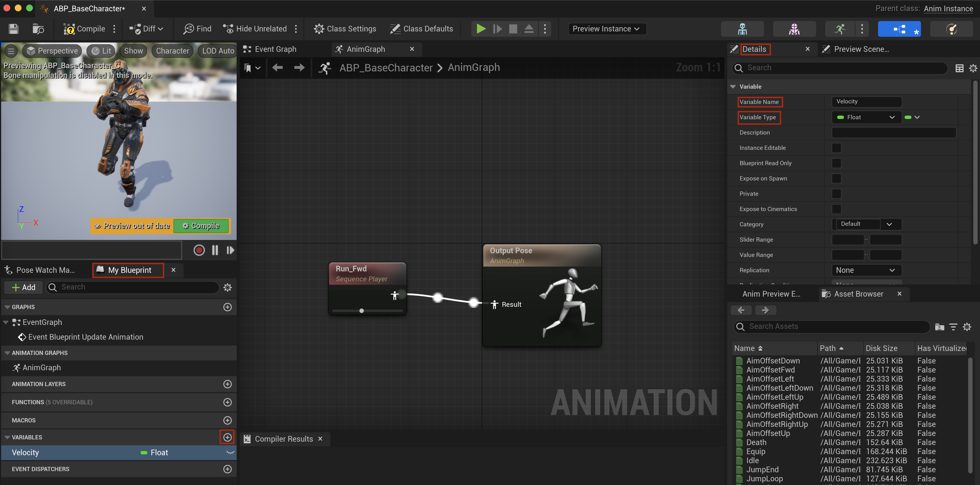Toggle Hide Unrelated nodes
This screenshot has height=485, width=980.
(255, 29)
